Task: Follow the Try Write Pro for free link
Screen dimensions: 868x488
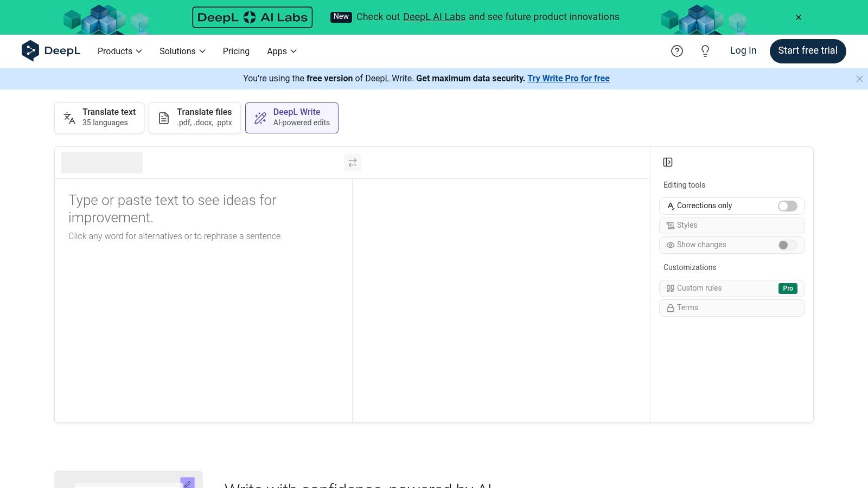Action: coord(568,79)
